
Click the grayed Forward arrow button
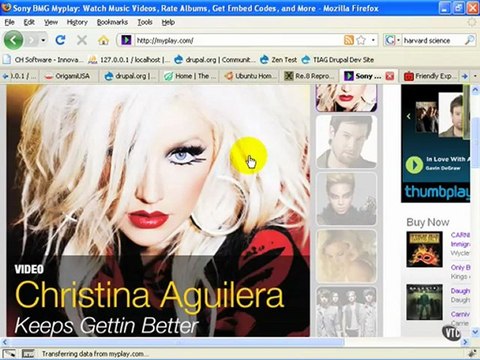click(32, 40)
